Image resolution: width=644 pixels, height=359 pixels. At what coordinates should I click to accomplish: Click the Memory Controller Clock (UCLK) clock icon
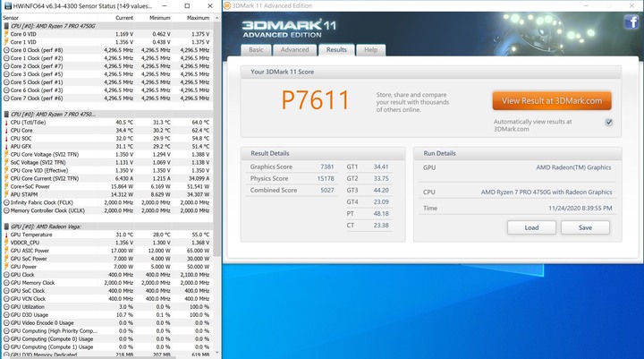pyautogui.click(x=6, y=210)
